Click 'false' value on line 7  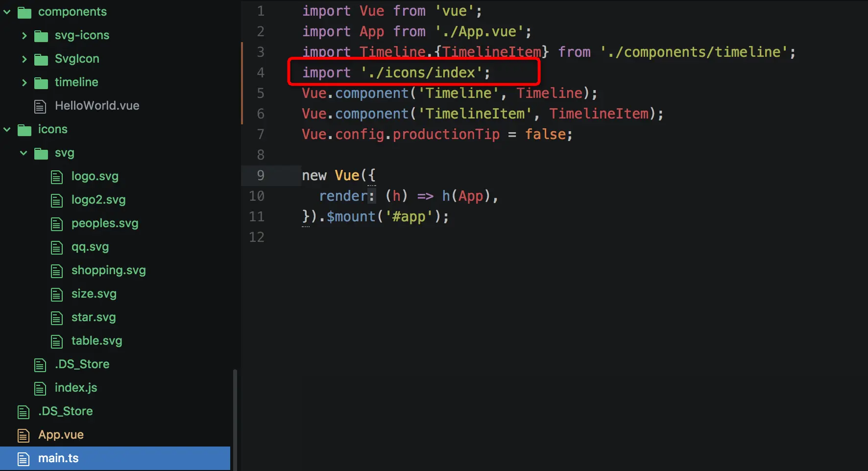pos(545,134)
